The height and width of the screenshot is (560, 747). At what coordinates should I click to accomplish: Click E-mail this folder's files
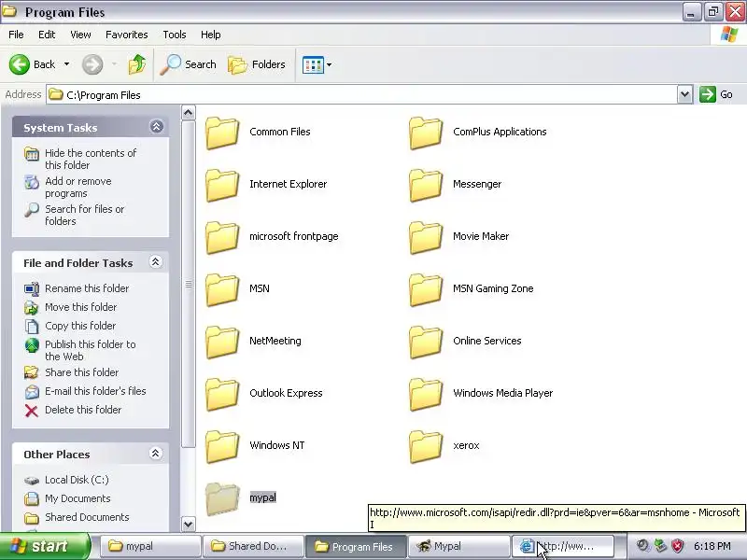[95, 391]
